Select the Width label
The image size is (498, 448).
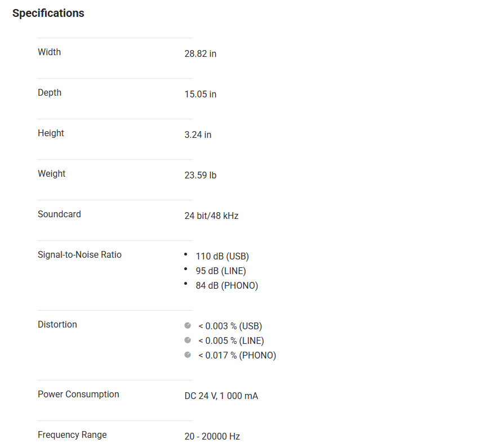[49, 52]
